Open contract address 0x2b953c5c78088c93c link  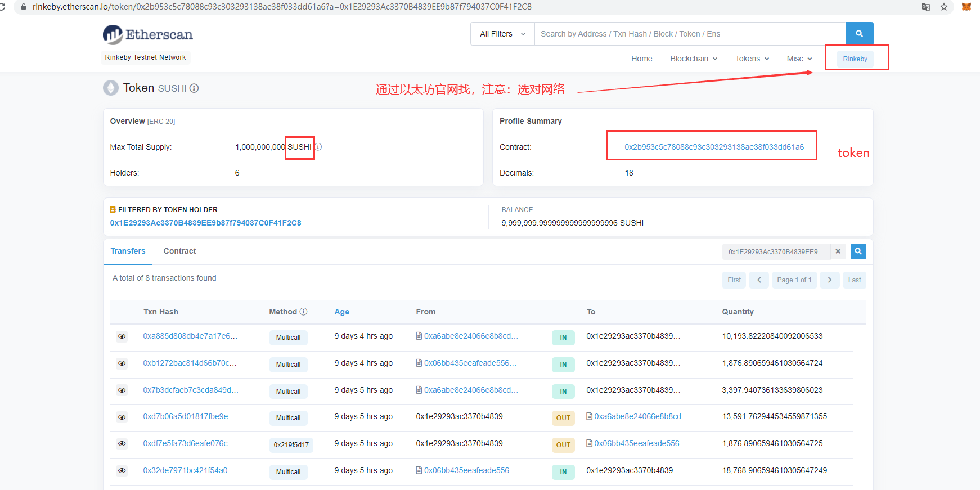pyautogui.click(x=714, y=147)
